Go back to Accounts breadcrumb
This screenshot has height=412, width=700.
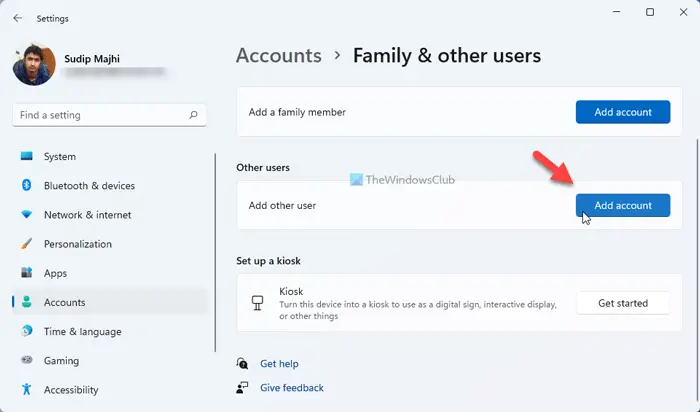pos(279,56)
